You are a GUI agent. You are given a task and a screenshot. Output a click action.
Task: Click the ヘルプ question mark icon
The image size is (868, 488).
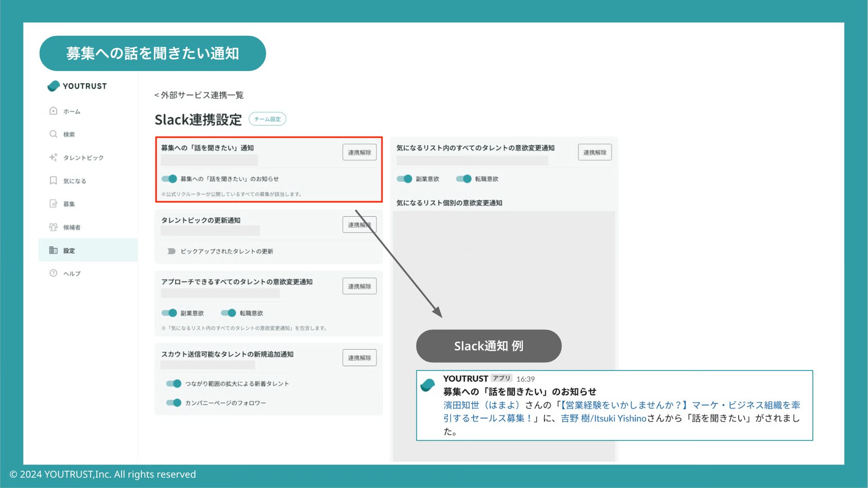pyautogui.click(x=53, y=273)
